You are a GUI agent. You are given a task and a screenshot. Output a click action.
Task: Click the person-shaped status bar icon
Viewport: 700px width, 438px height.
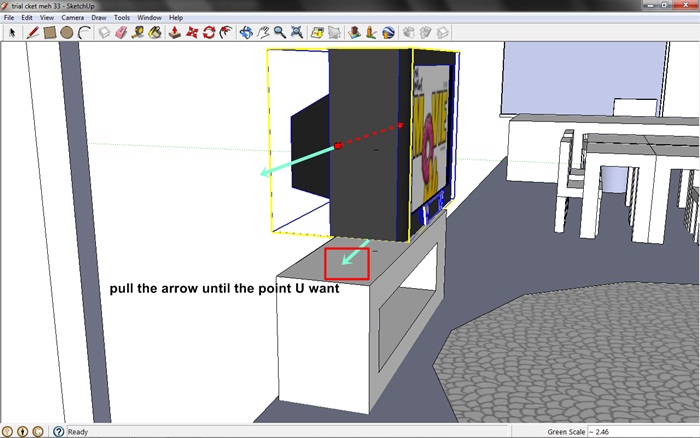(x=23, y=432)
